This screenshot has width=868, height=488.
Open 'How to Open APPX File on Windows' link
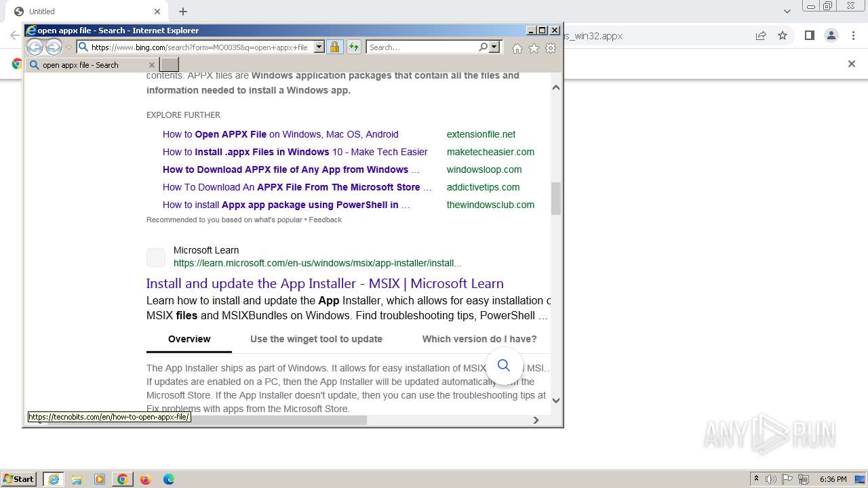coord(281,134)
